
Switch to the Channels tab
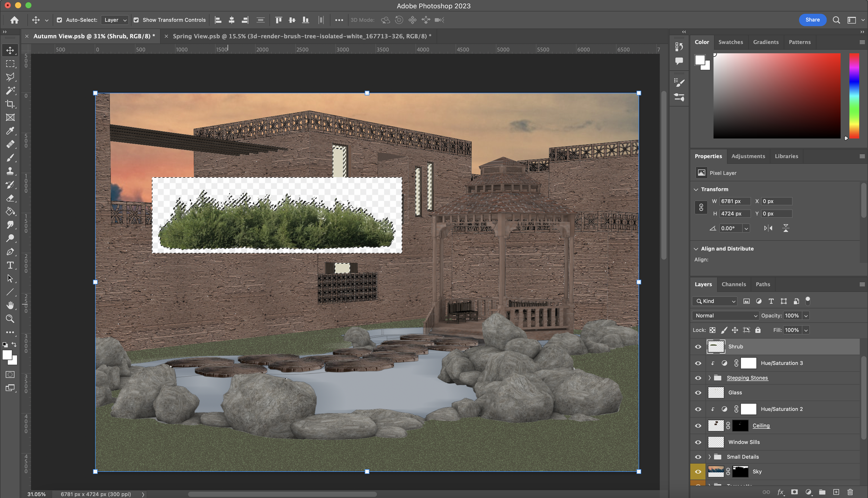point(734,284)
